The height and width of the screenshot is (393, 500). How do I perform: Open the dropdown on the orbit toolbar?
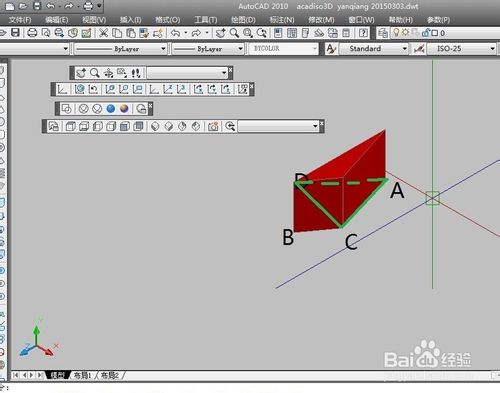224,73
